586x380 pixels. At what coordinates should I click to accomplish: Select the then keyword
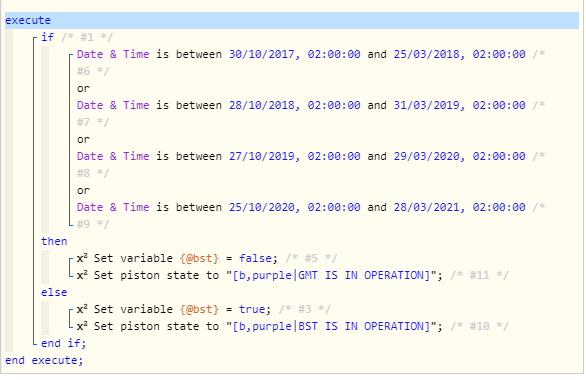pos(54,241)
